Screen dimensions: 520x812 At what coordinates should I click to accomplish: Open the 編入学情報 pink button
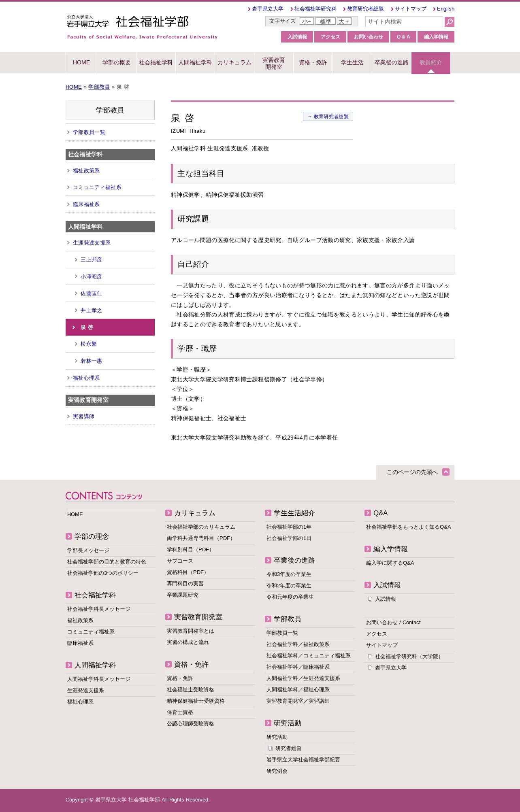[436, 37]
